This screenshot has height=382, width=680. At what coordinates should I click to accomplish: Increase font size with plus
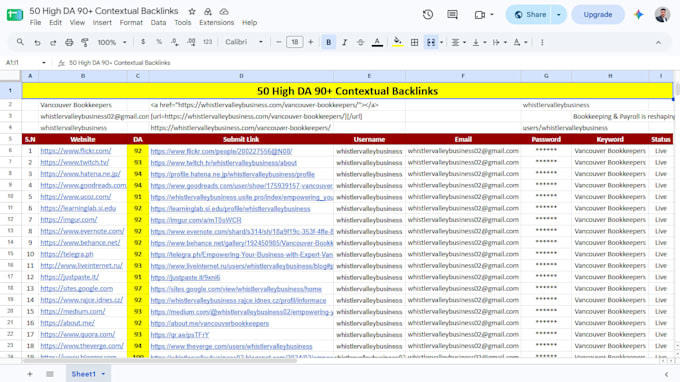[311, 42]
